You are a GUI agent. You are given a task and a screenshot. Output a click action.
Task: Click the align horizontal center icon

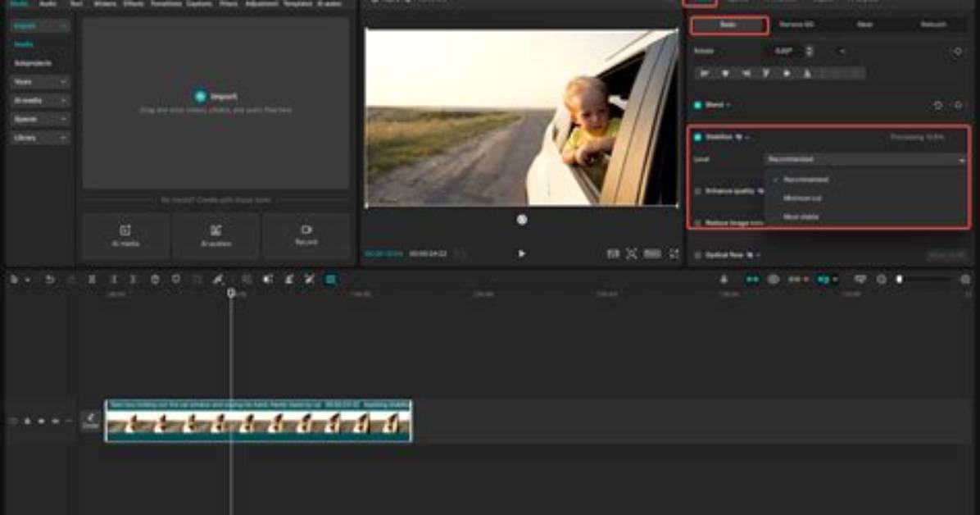point(725,74)
